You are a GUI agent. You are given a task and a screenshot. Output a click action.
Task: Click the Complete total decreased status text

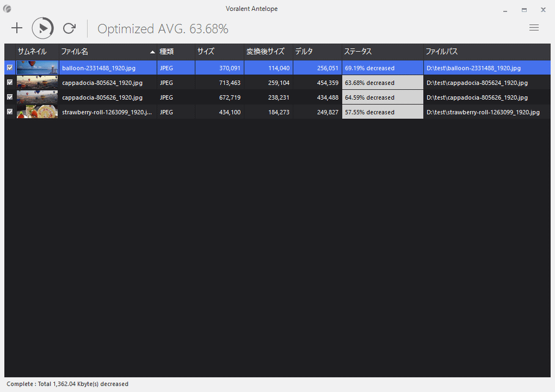67,384
